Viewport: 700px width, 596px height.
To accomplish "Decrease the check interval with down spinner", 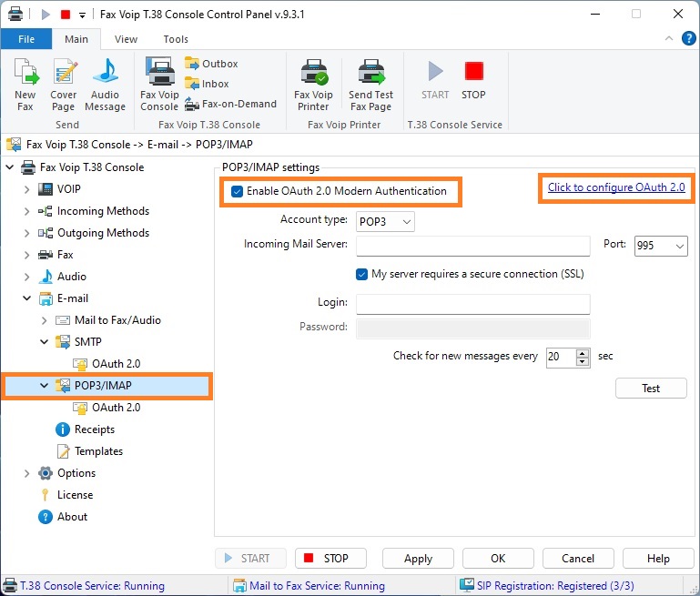I will pos(583,362).
